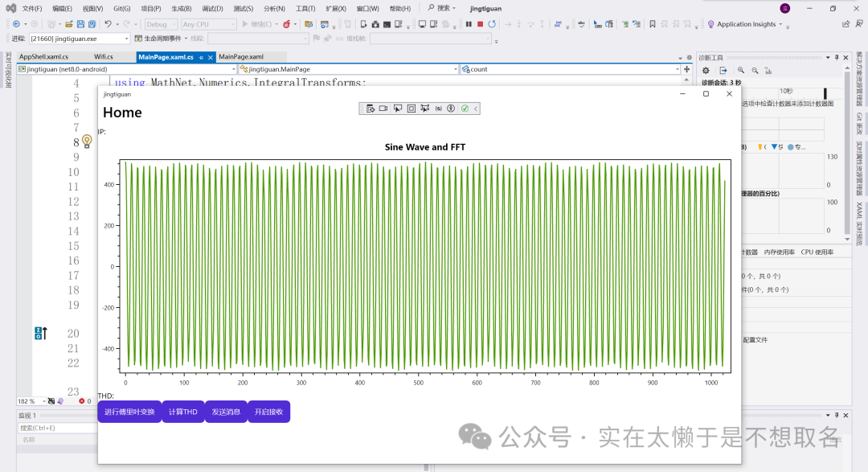Click the lightbulb quick actions on line 8

[x=87, y=142]
